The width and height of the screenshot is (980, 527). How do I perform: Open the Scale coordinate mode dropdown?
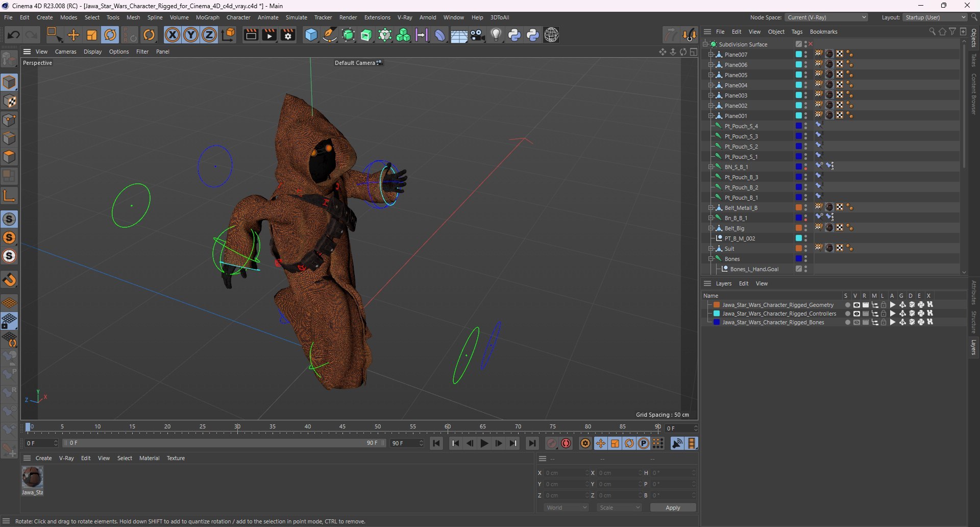[x=619, y=508]
